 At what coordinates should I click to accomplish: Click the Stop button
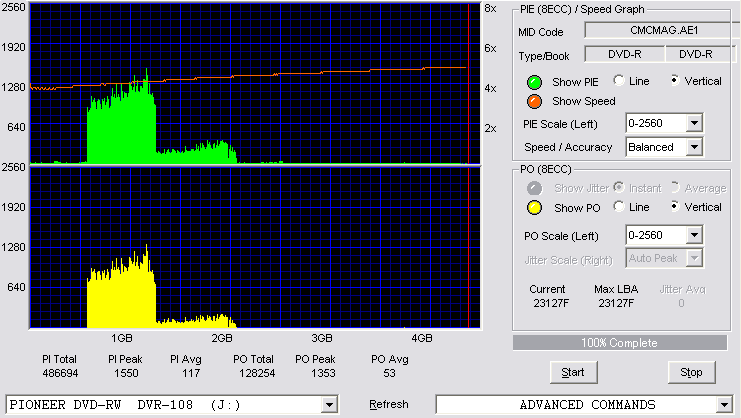point(691,373)
